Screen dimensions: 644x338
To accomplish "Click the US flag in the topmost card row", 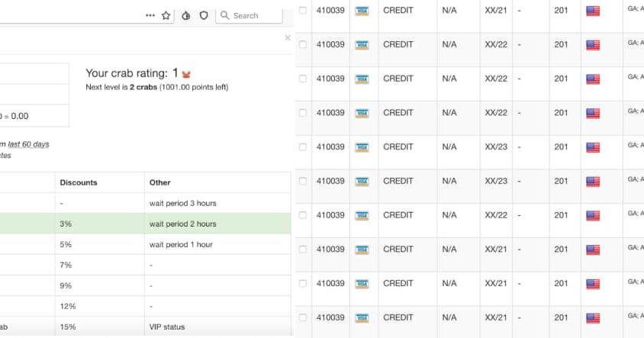I will click(593, 11).
